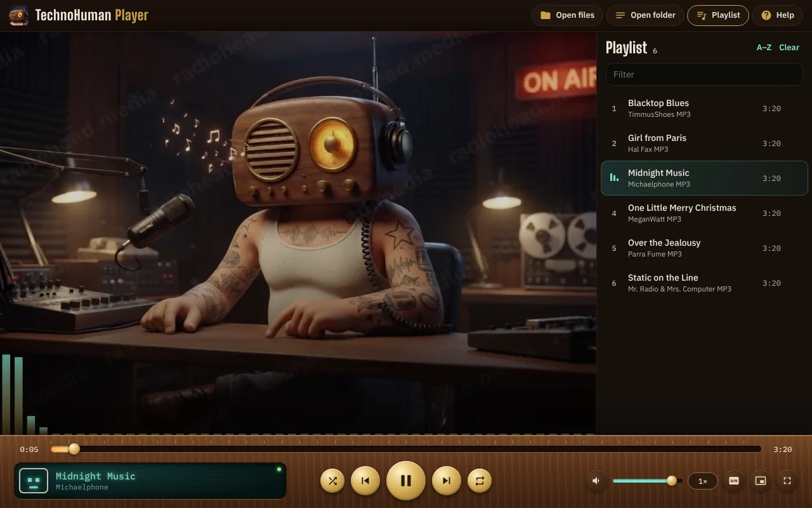Skip back to the previous track
812x508 pixels.
[365, 481]
